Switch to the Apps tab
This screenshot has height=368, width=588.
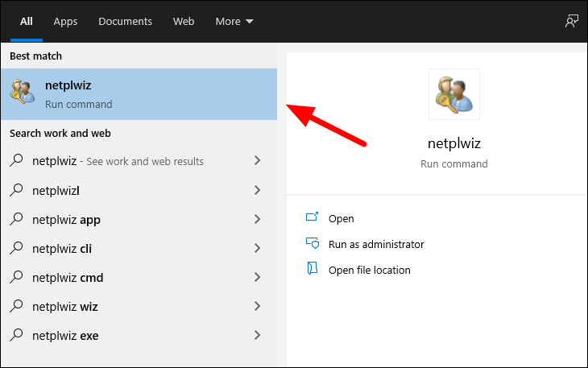pyautogui.click(x=65, y=22)
